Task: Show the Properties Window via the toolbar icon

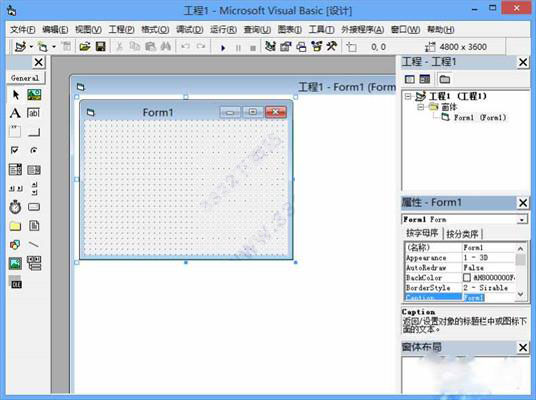Action: (286, 46)
